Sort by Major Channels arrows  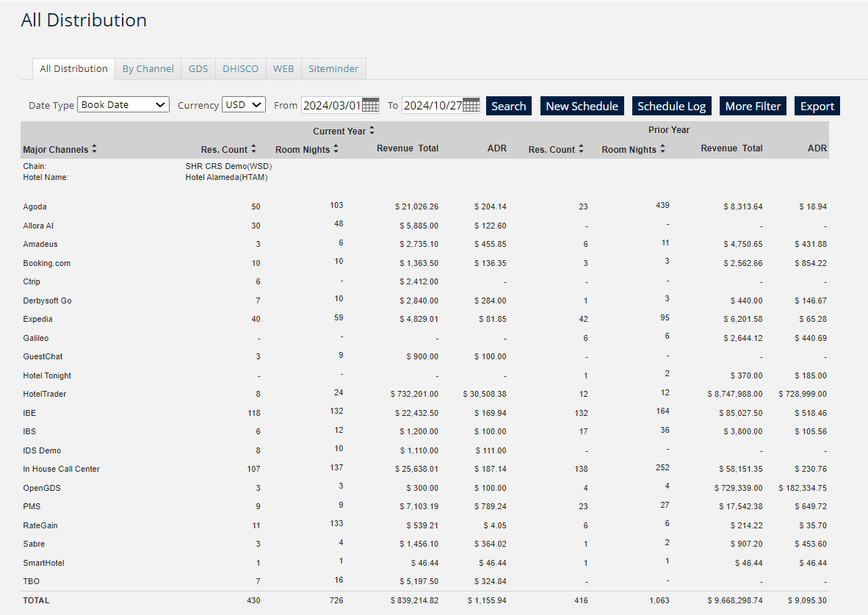pyautogui.click(x=95, y=149)
